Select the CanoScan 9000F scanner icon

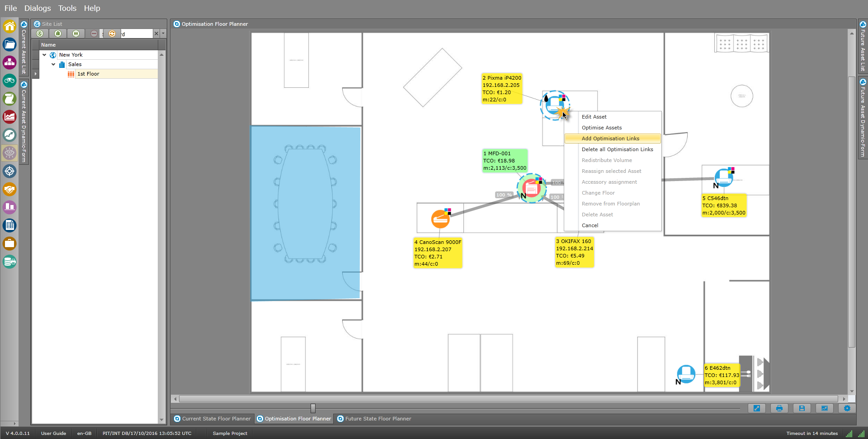(440, 219)
